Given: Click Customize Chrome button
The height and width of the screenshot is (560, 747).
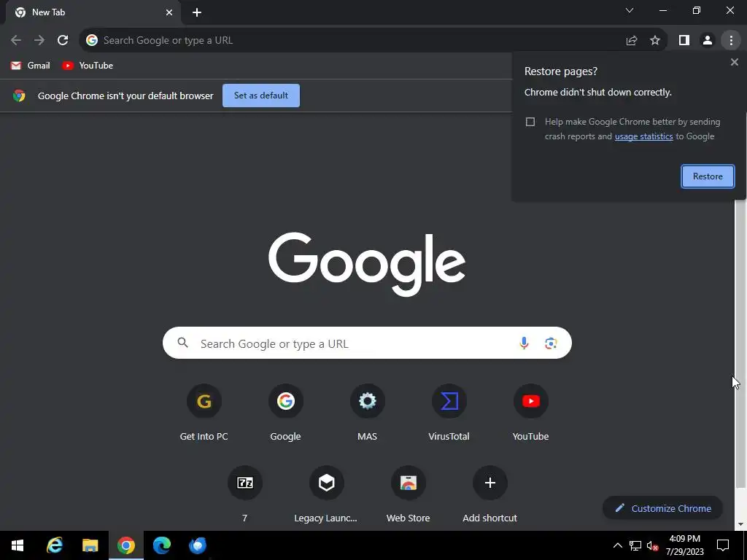Looking at the screenshot, I should click(662, 508).
